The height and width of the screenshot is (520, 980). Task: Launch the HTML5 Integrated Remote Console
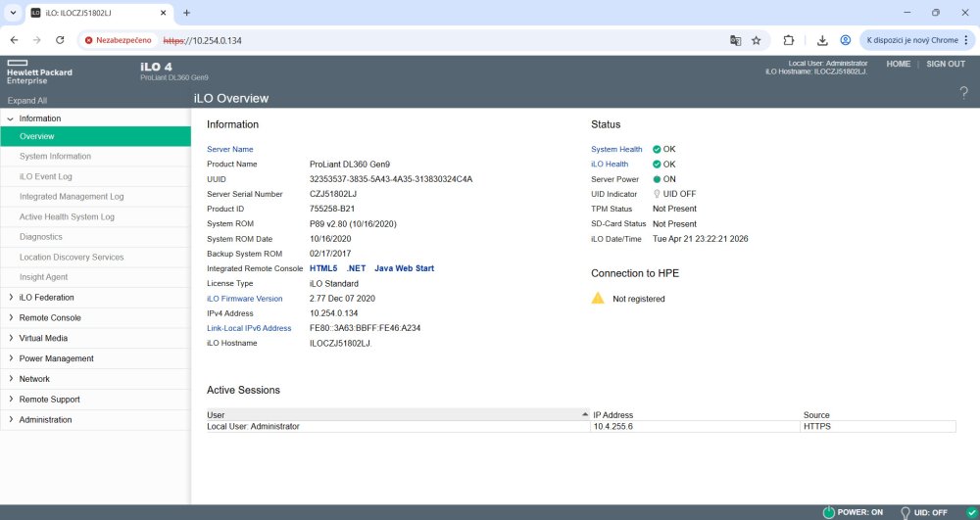click(323, 268)
